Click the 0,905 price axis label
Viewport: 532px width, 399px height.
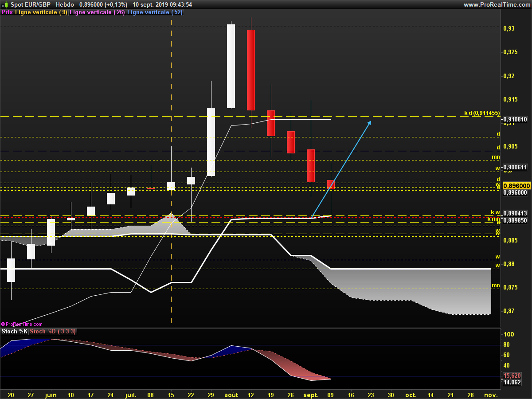point(511,146)
